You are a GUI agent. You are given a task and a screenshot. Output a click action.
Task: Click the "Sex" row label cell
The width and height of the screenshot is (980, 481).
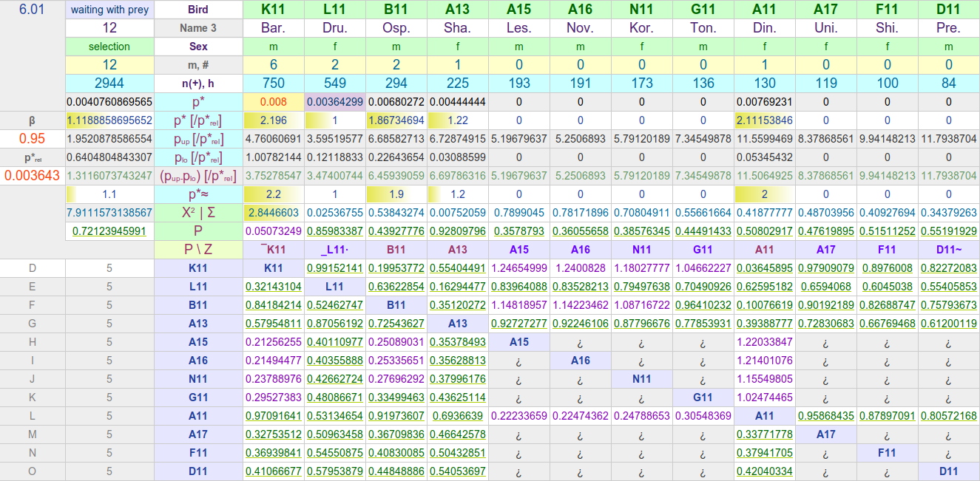coord(198,47)
